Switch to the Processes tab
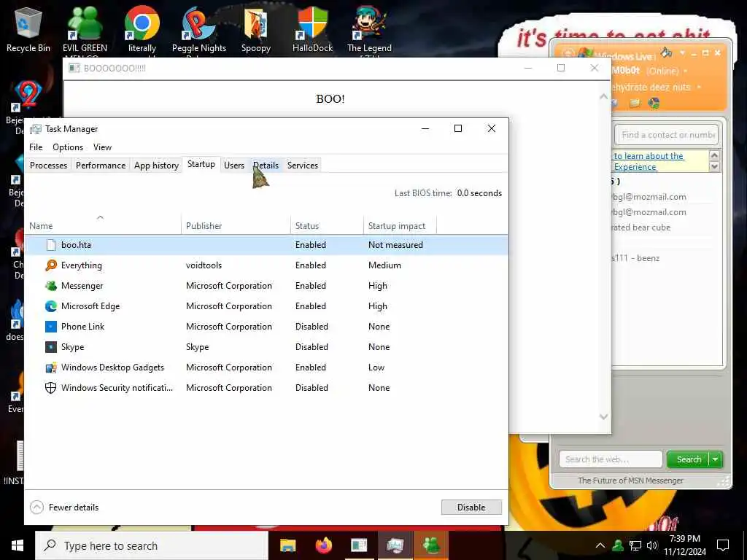 pyautogui.click(x=48, y=166)
